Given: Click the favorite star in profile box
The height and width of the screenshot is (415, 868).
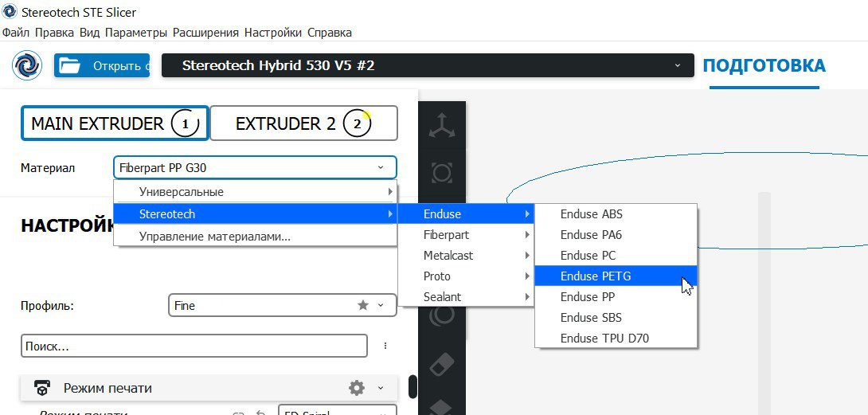Looking at the screenshot, I should 363,305.
